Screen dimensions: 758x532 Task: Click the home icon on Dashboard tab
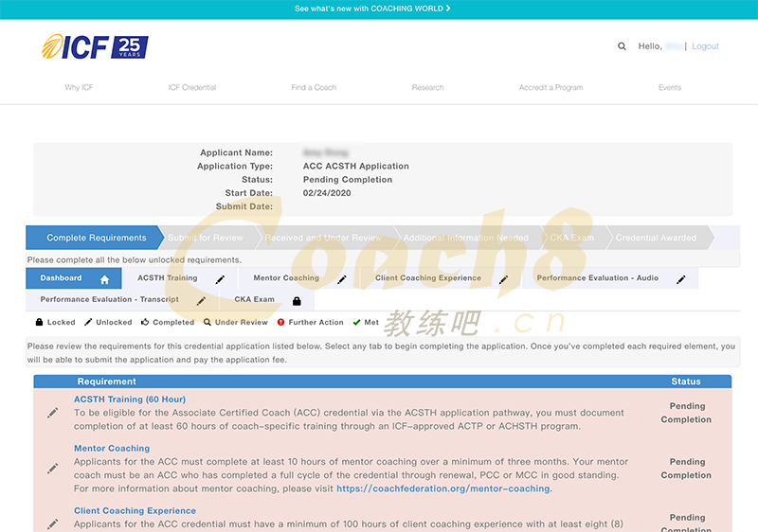105,279
